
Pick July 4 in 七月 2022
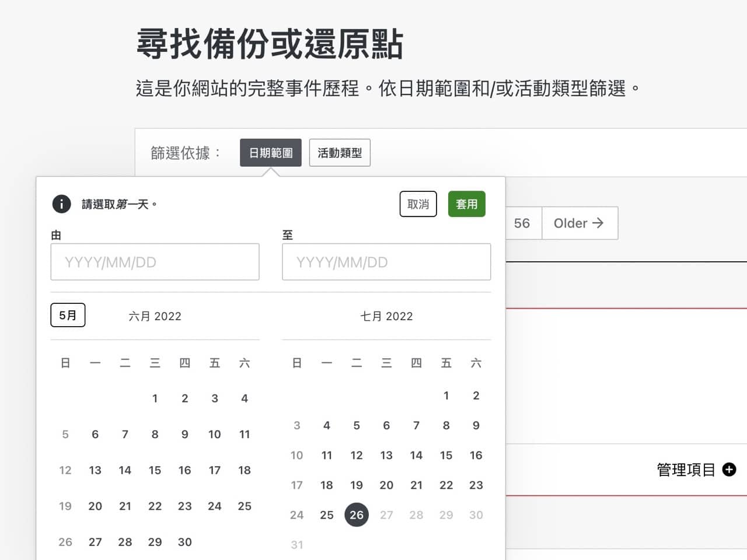327,425
